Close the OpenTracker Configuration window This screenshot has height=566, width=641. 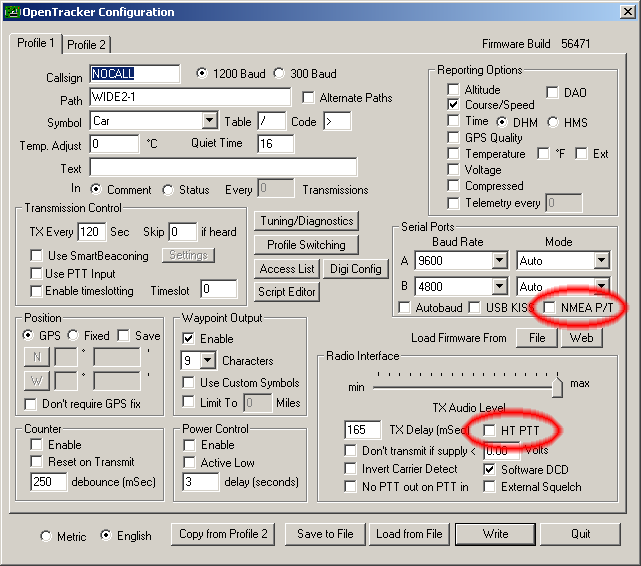pyautogui.click(x=628, y=11)
